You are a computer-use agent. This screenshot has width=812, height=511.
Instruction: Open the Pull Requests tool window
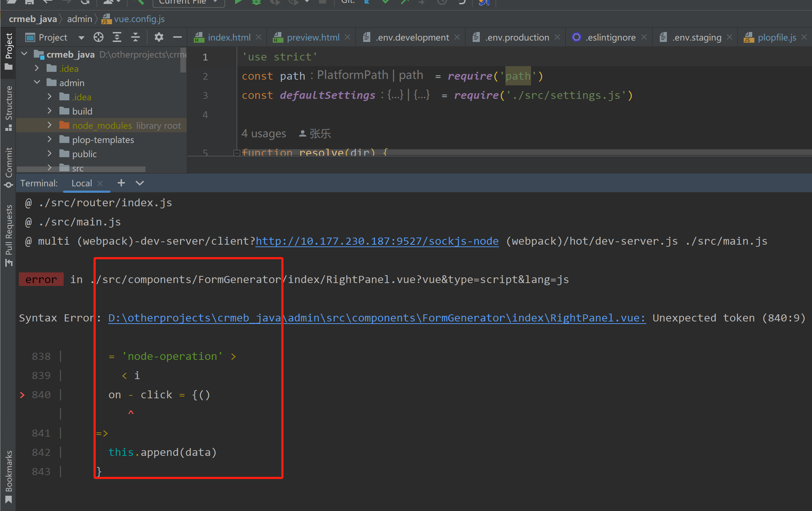tap(8, 235)
